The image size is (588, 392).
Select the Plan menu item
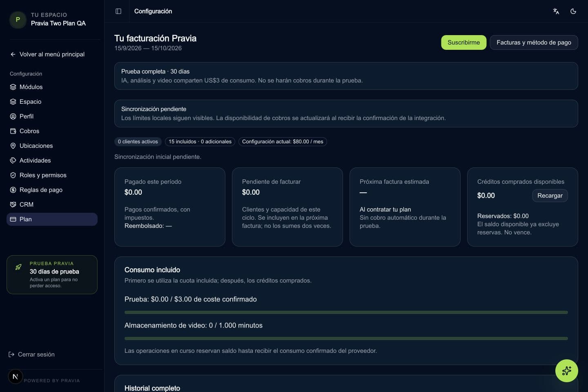pyautogui.click(x=52, y=219)
